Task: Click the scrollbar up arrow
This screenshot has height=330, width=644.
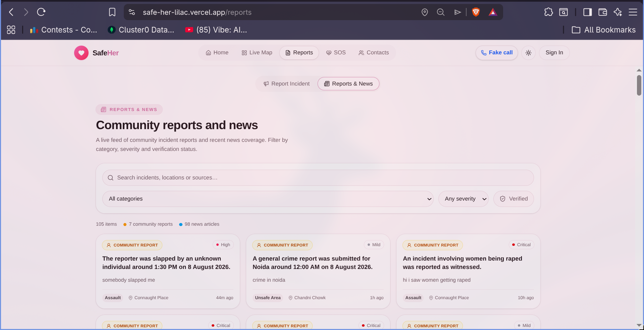Action: point(639,70)
